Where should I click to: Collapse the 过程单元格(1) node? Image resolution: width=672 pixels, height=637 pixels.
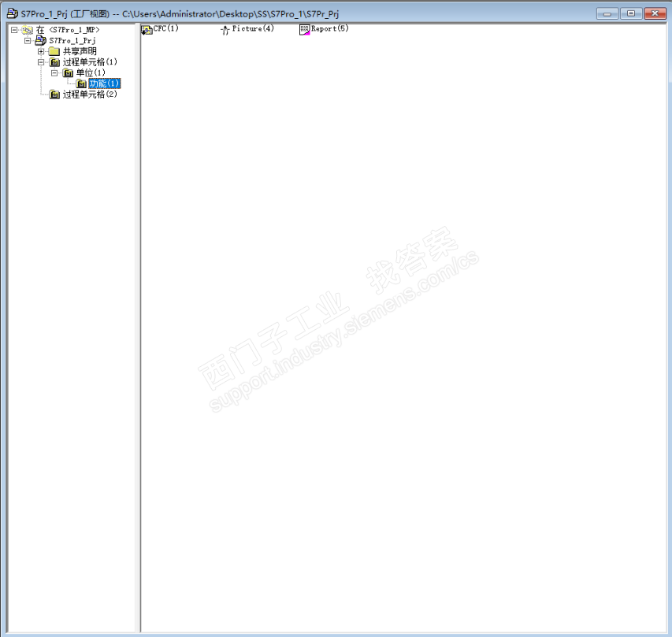(x=41, y=62)
